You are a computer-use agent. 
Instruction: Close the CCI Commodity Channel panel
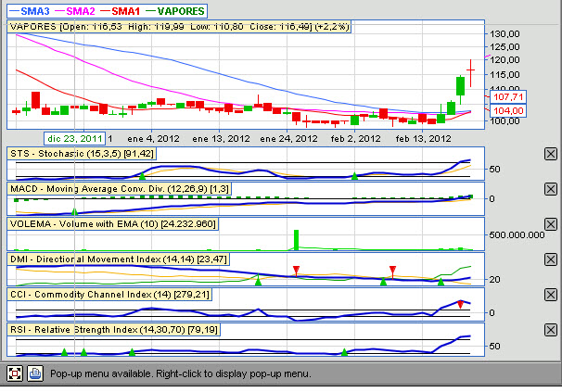point(550,295)
